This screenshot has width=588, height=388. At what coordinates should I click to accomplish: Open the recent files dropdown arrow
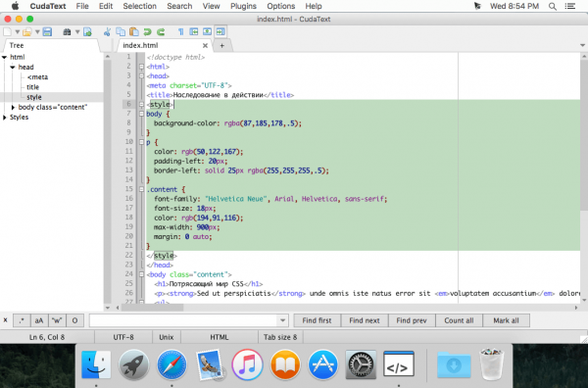coord(37,32)
